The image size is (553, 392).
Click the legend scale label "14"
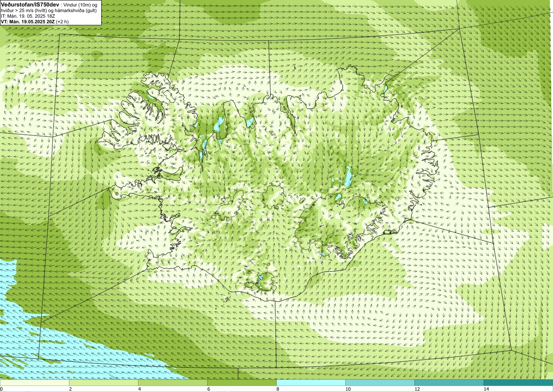(x=486, y=389)
